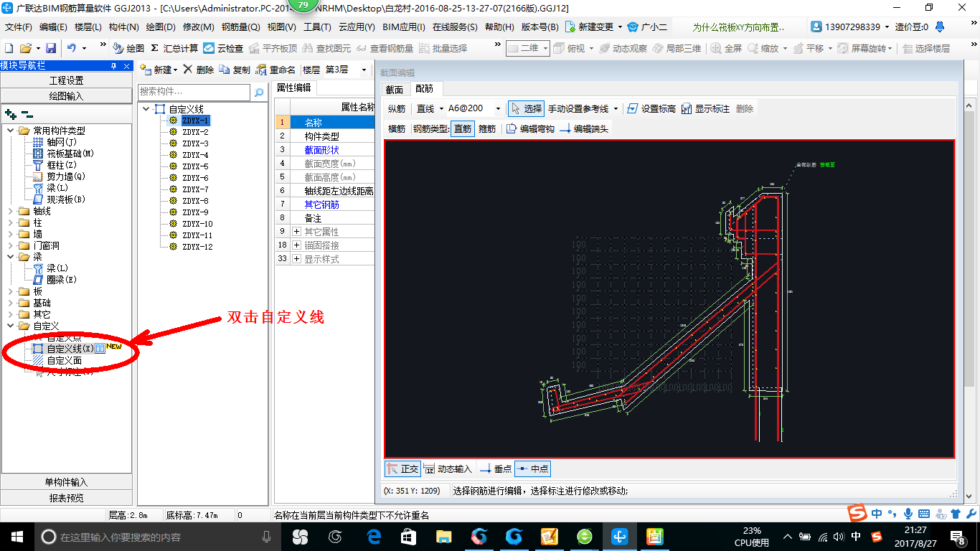Click the 全屏 full screen tool

(726, 48)
